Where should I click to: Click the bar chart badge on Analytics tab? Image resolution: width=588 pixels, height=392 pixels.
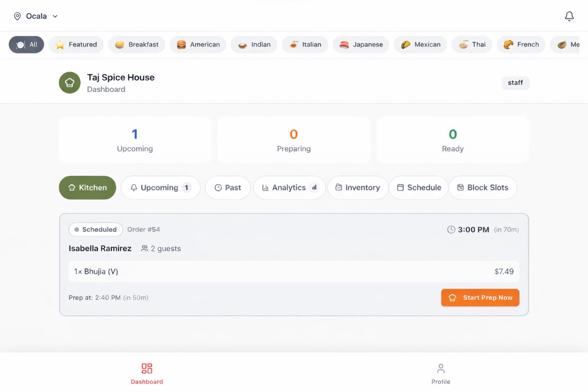point(314,187)
